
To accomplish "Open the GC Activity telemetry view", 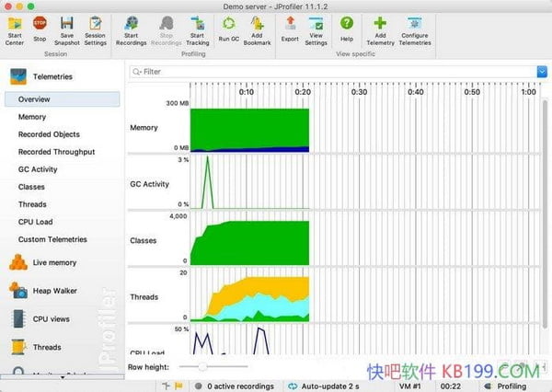I will coord(38,169).
